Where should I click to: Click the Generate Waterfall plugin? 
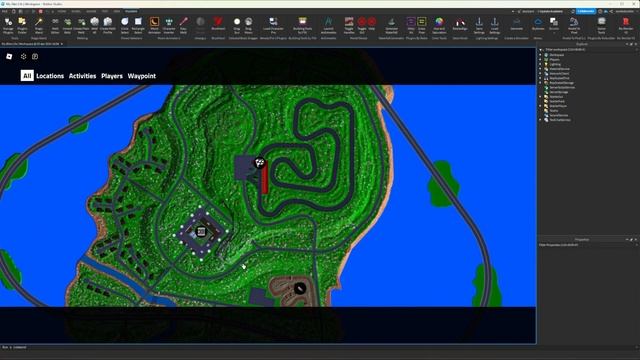[x=391, y=25]
